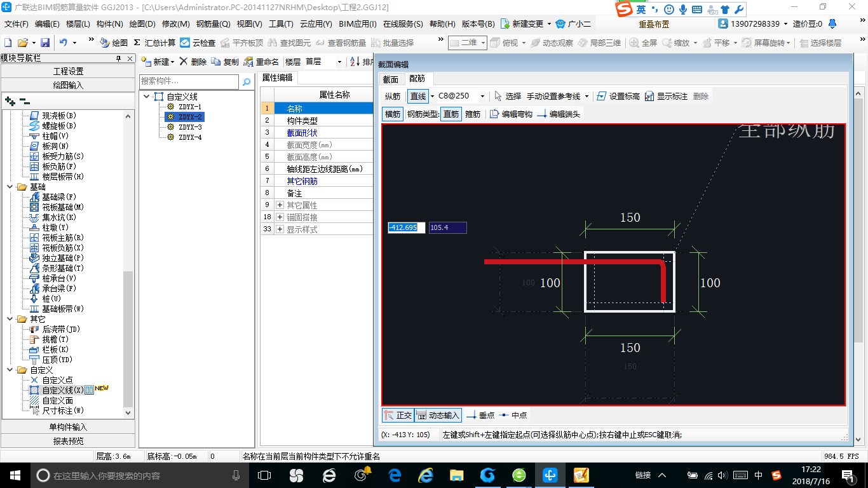Select 垂点 perpendicular snap
This screenshot has width=868, height=488.
tap(480, 415)
